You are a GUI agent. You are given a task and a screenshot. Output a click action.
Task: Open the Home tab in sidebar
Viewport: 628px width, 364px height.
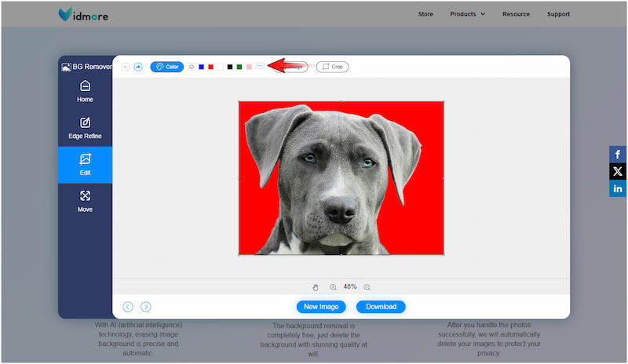[85, 91]
